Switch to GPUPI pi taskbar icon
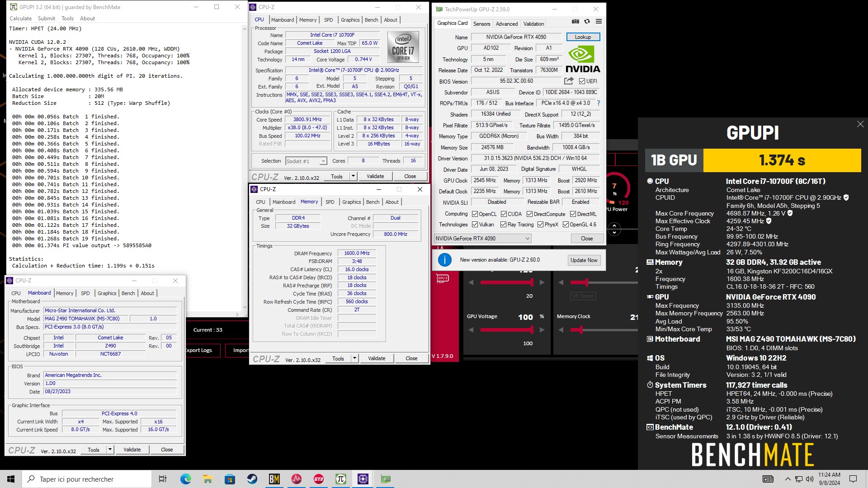Screen dimensions: 868x488 (x=340, y=479)
